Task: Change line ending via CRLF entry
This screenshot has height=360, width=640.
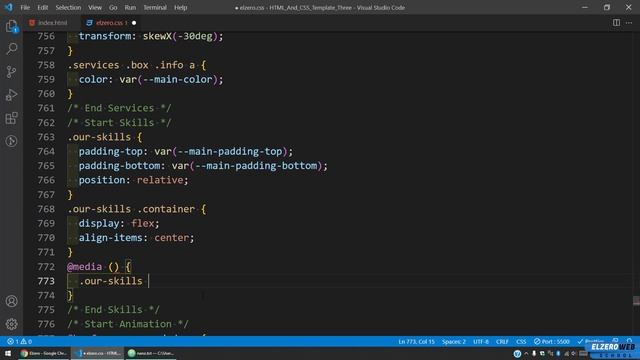Action: click(502, 341)
